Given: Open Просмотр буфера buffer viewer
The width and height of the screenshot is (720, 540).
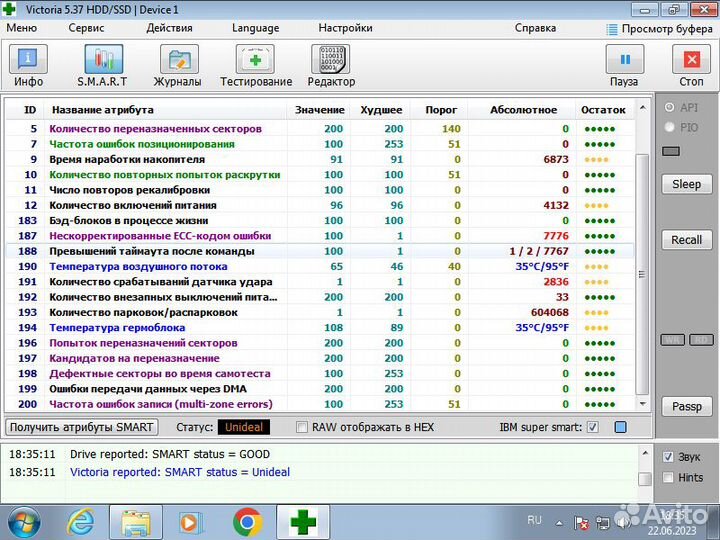Looking at the screenshot, I should point(659,29).
